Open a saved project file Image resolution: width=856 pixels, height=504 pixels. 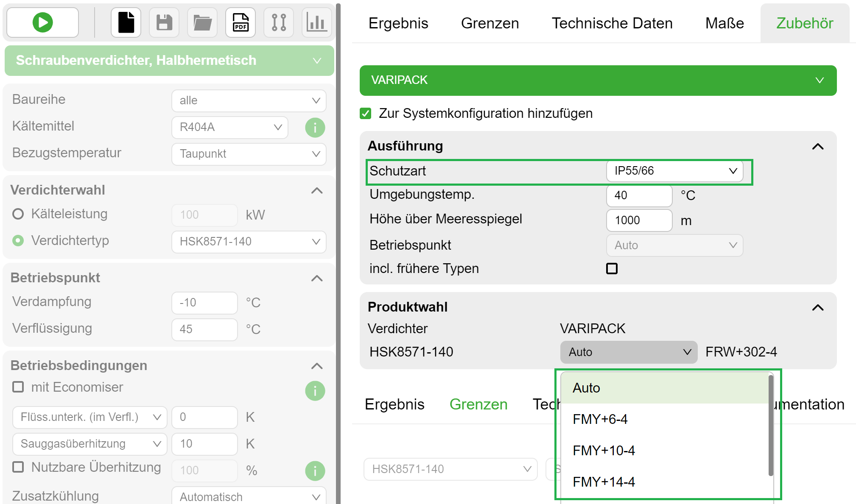coord(202,22)
